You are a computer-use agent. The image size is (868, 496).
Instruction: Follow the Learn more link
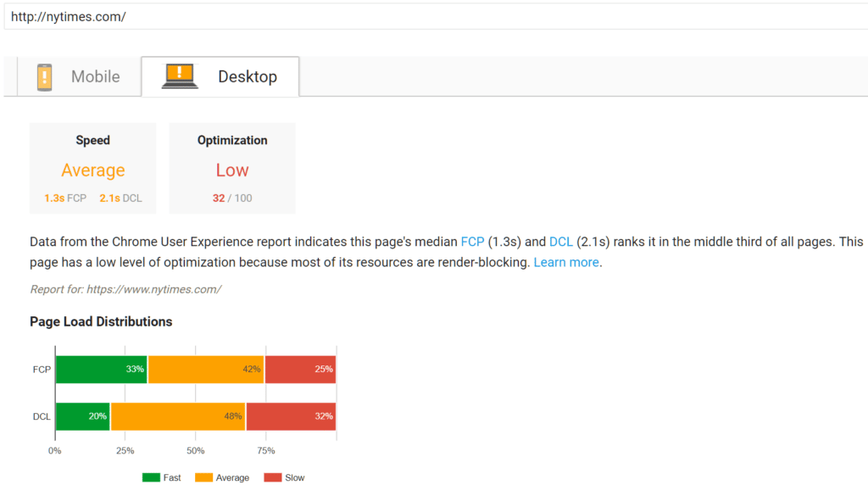[x=566, y=262]
